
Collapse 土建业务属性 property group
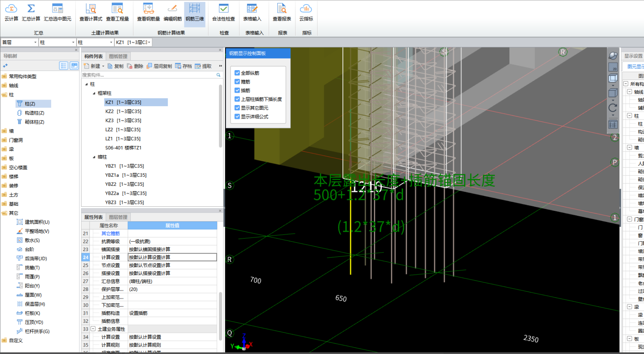click(x=93, y=329)
